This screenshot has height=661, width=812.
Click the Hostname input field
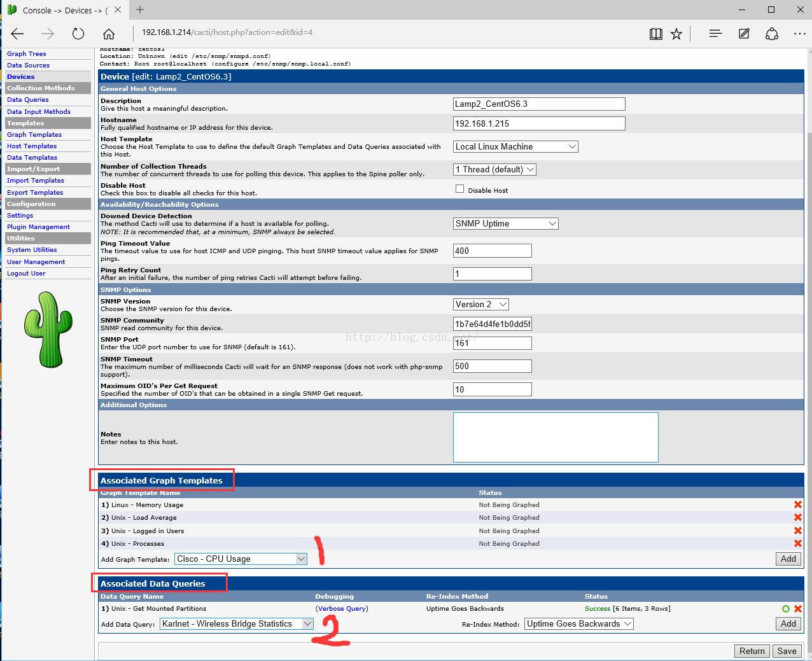tap(539, 123)
